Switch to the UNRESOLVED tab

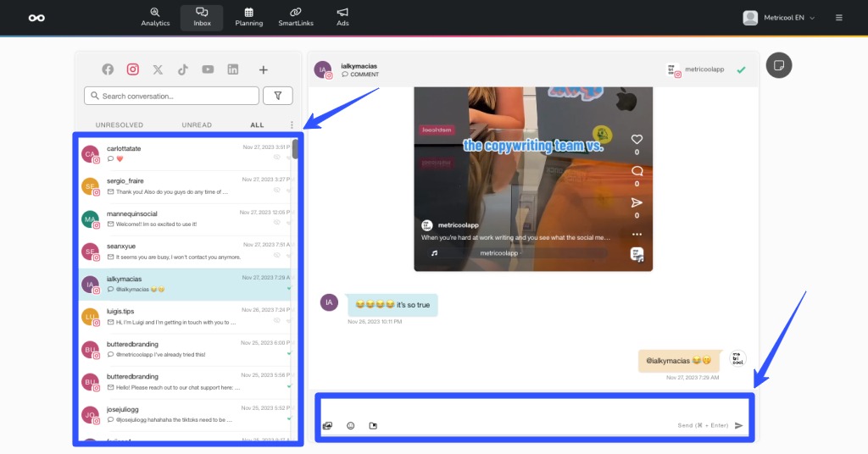click(x=120, y=125)
